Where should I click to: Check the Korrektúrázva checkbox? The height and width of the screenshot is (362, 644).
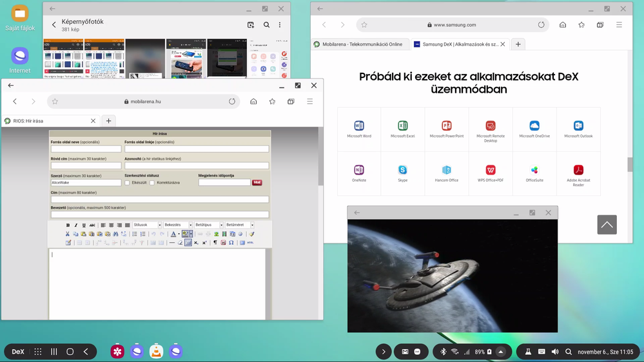point(152,183)
